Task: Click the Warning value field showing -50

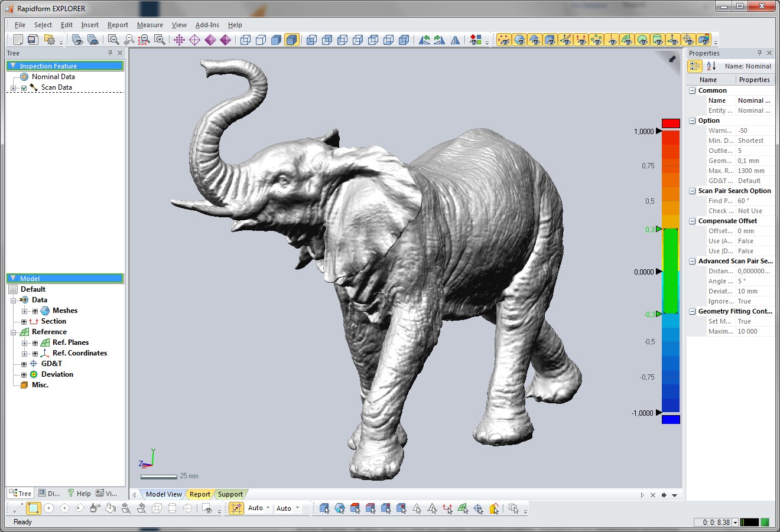Action: (x=755, y=130)
